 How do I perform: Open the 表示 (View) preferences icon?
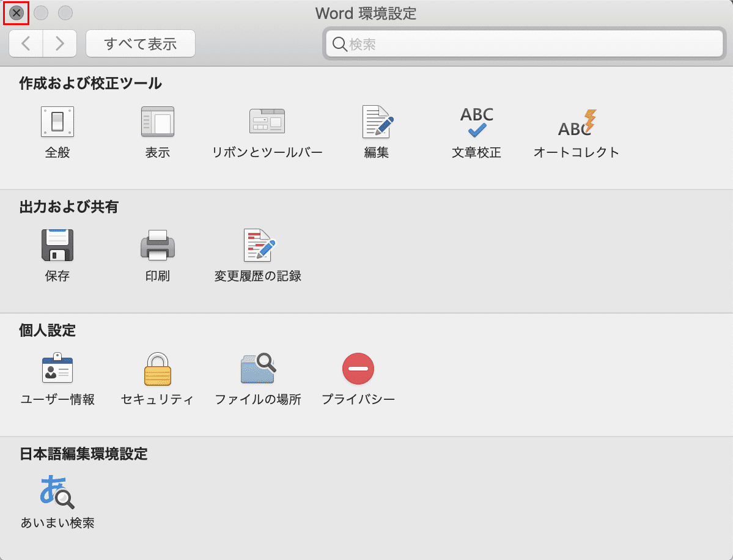pyautogui.click(x=158, y=122)
